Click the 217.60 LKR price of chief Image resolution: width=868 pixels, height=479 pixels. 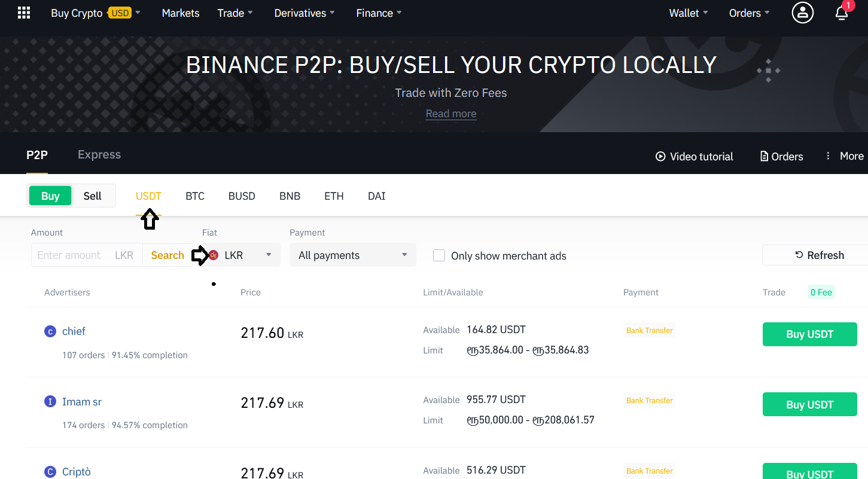tap(272, 333)
